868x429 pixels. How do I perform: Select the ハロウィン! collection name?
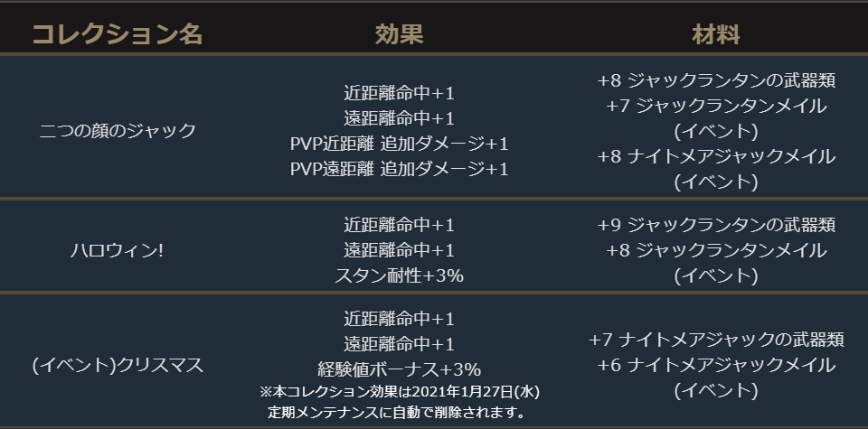pos(118,250)
